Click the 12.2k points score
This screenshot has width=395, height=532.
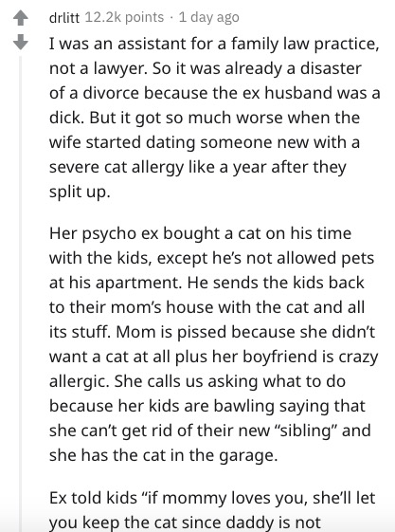124,17
